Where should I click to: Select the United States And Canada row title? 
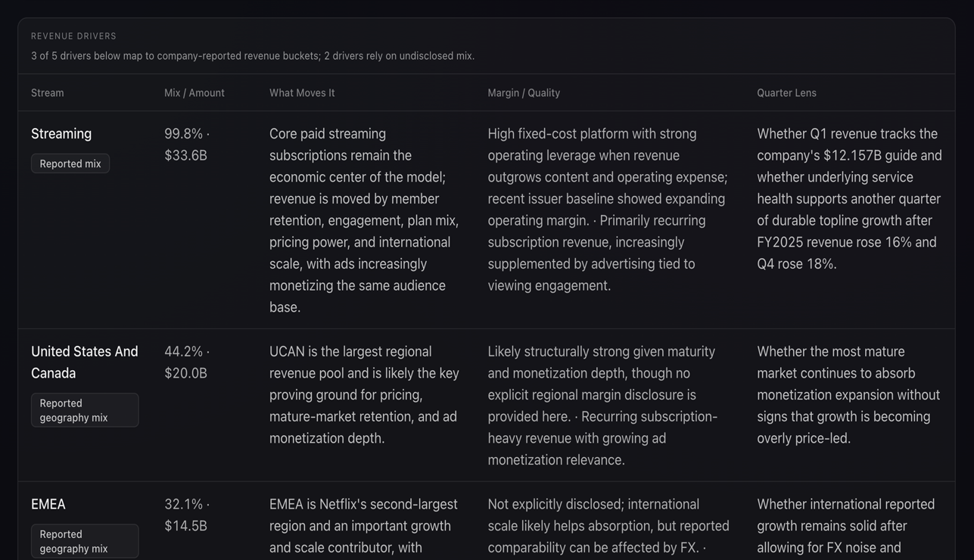tap(85, 362)
